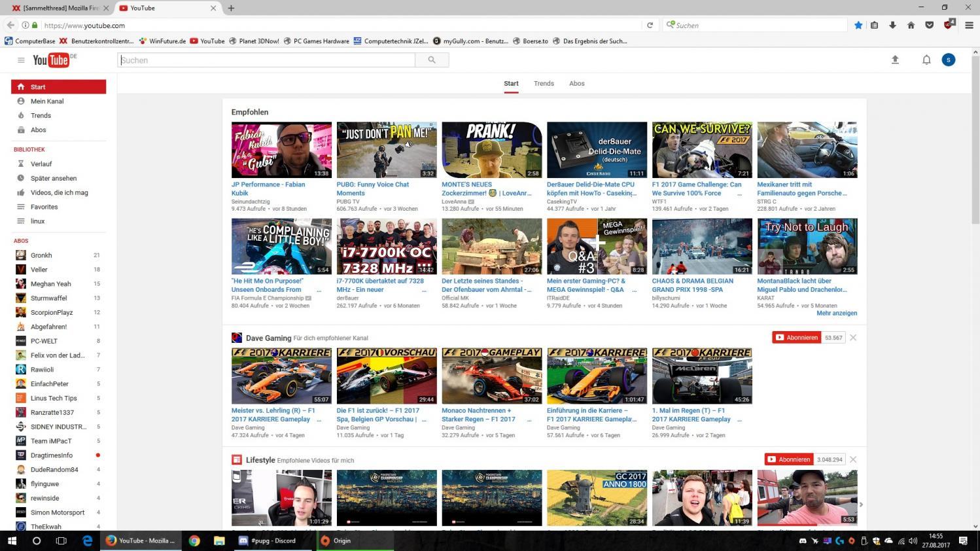Open the Windows Start menu
Screen dimensions: 980x551
coord(12,541)
